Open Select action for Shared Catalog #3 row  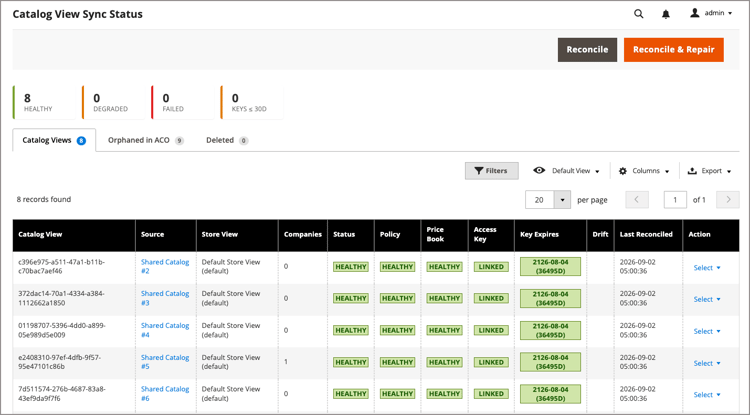707,299
